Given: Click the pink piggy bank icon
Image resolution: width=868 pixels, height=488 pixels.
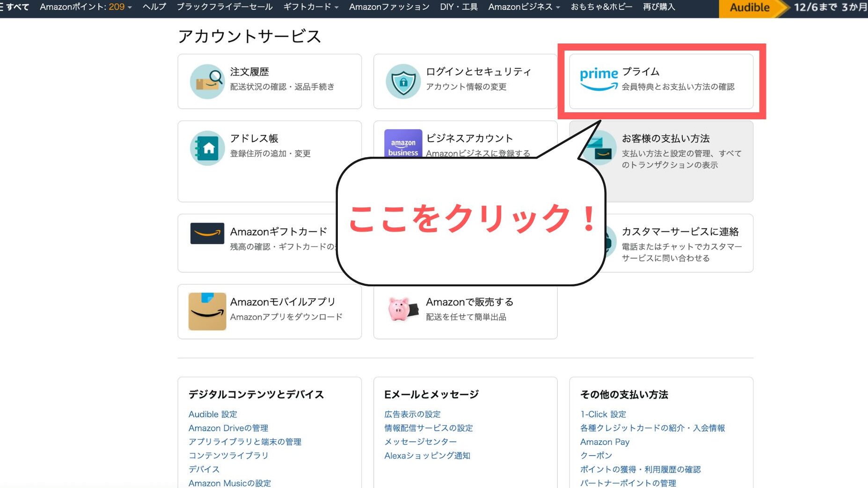Looking at the screenshot, I should 403,309.
